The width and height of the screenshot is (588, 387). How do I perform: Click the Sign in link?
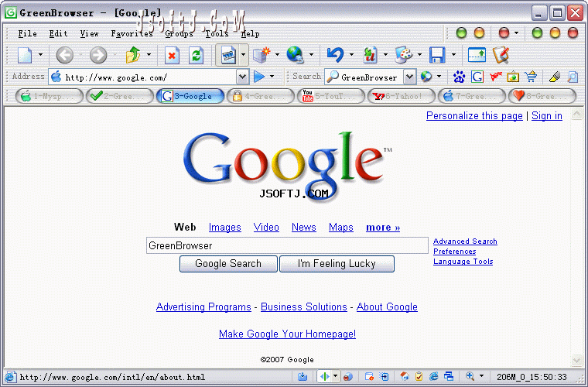pos(547,116)
